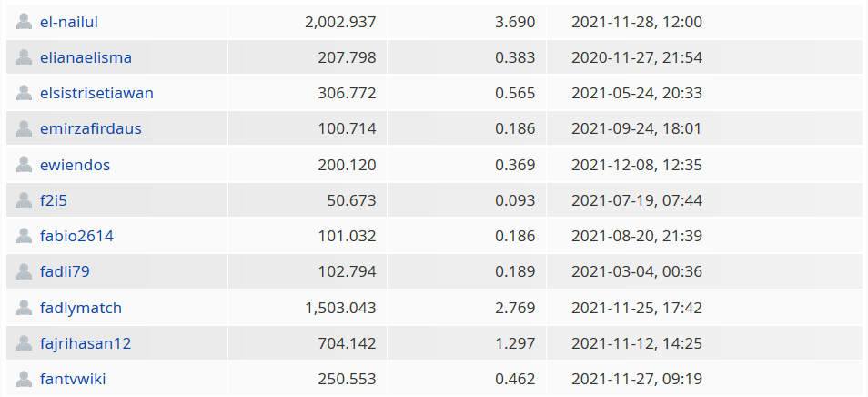868x397 pixels.
Task: Select the 2,002.937 score cell
Action: (x=308, y=22)
